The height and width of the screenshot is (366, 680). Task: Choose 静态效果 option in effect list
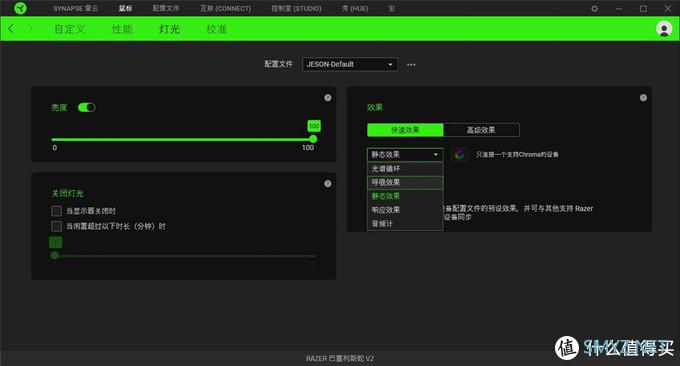click(405, 196)
